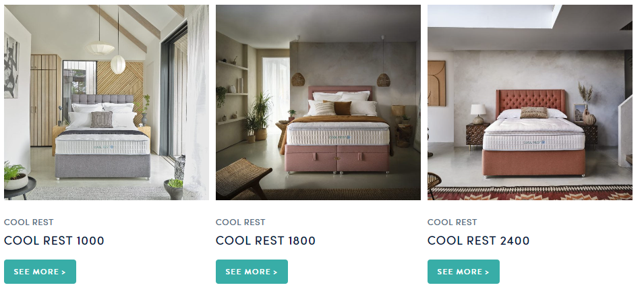Click the See More button under Cool Rest 2400
The image size is (644, 302).
click(x=463, y=272)
